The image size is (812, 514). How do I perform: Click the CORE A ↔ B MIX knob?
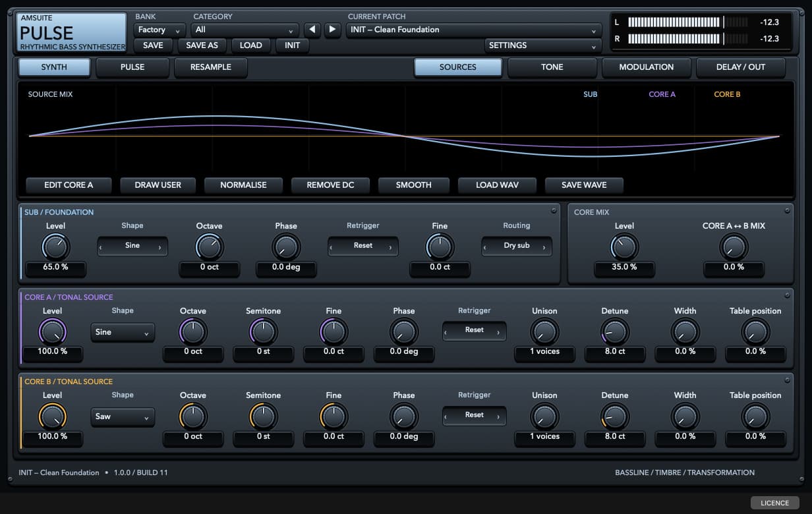click(x=734, y=247)
